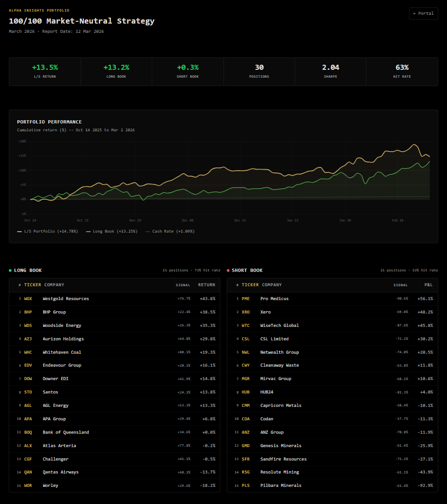
Task: Sort long book by TICKER column header
Action: click(x=32, y=285)
